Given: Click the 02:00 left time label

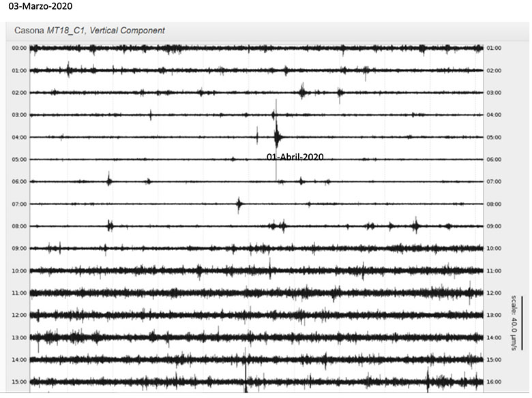Looking at the screenshot, I should 19,93.
